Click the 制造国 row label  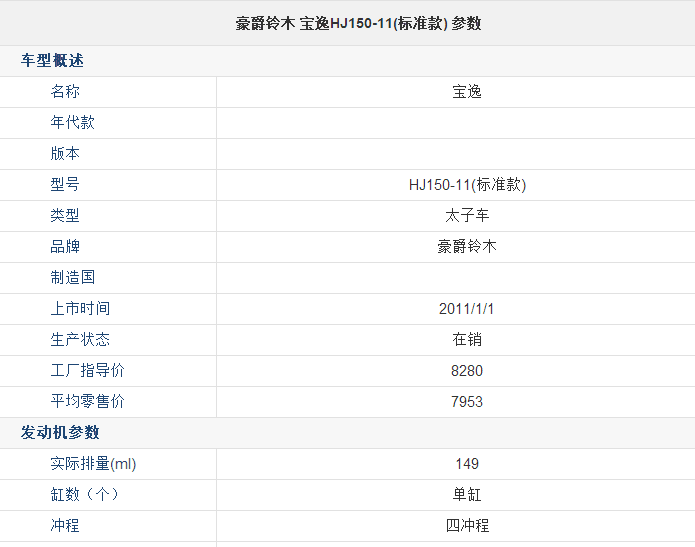(72, 277)
